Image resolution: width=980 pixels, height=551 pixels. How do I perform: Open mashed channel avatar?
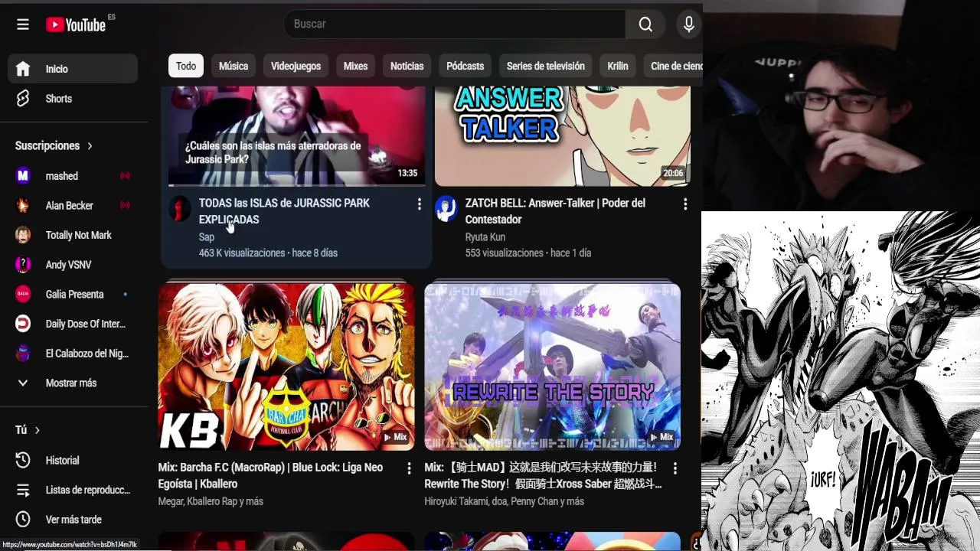point(23,176)
